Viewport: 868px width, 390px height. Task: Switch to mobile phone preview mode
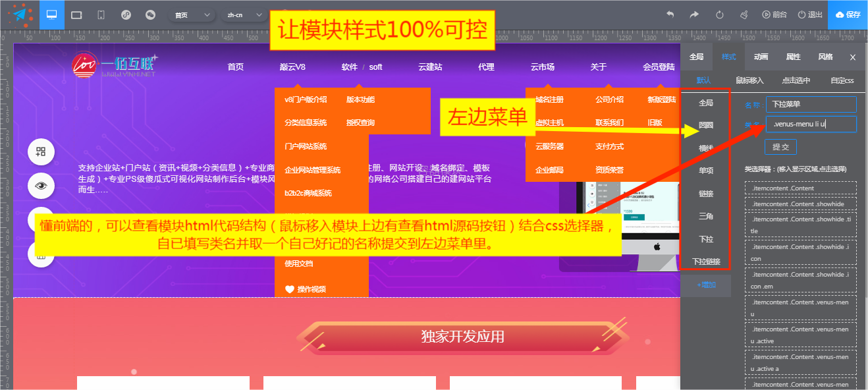coord(101,14)
